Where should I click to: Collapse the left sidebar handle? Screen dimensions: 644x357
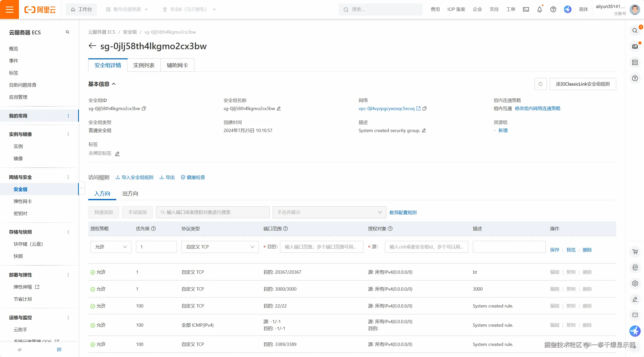pos(82,188)
